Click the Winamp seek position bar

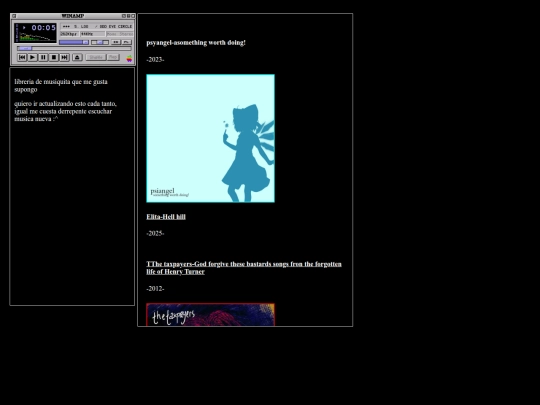pyautogui.click(x=74, y=49)
